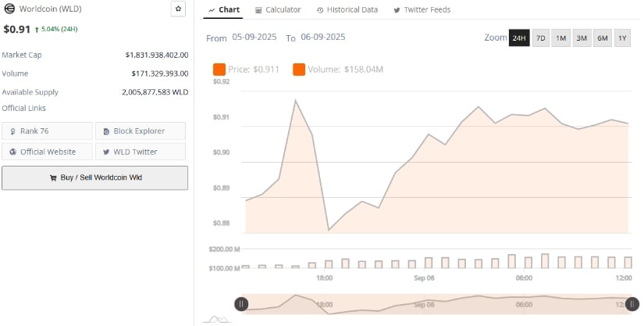Image resolution: width=644 pixels, height=326 pixels.
Task: Open the Chart tab
Action: click(224, 10)
